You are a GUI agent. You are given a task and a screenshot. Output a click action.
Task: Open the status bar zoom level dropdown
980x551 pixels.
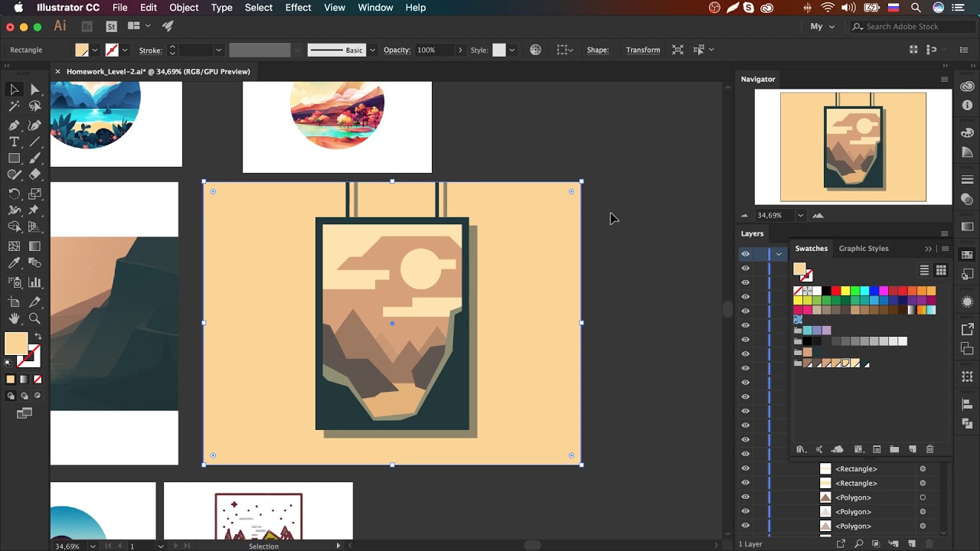coord(93,546)
